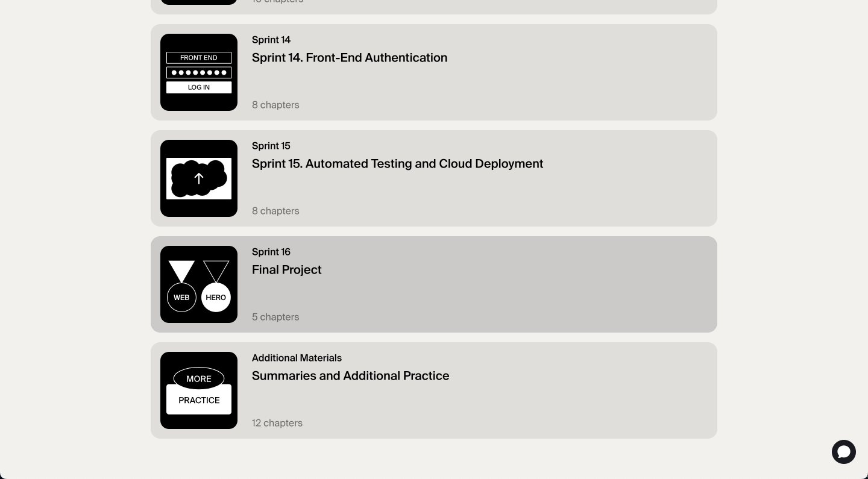This screenshot has height=479, width=868.
Task: Click the WEB circle icon on Sprint 16 thumbnail
Action: 181,297
